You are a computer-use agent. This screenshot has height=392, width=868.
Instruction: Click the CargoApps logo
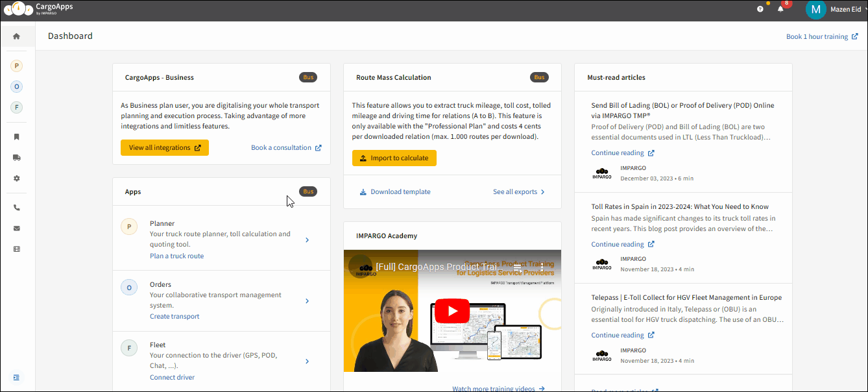(x=38, y=8)
